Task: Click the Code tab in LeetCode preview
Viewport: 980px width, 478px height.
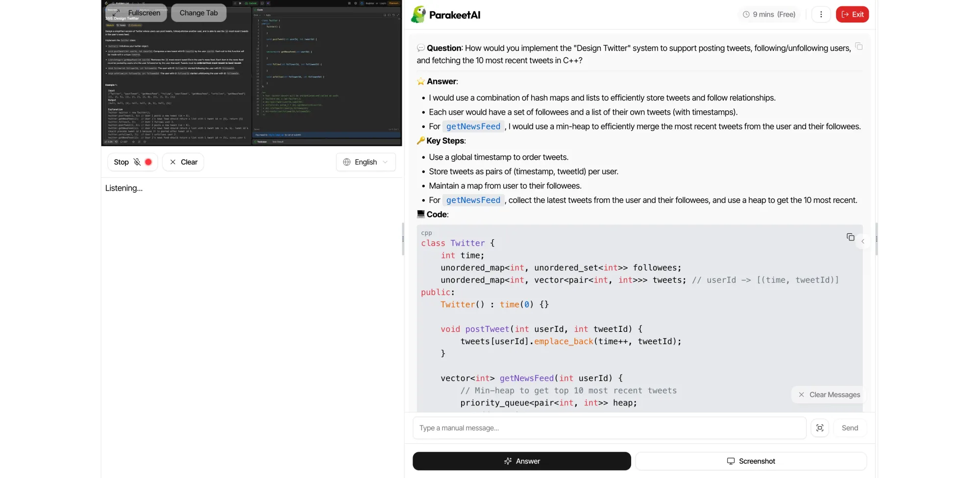Action: tap(259, 10)
